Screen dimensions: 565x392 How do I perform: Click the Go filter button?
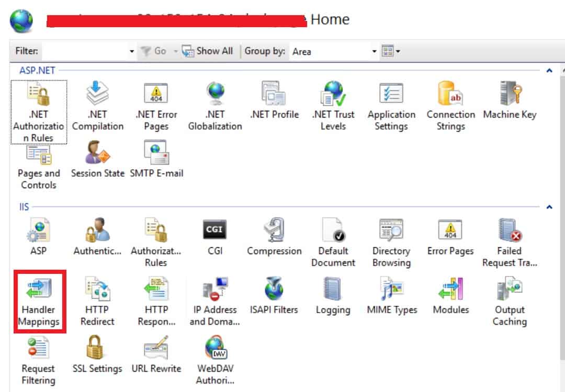153,51
